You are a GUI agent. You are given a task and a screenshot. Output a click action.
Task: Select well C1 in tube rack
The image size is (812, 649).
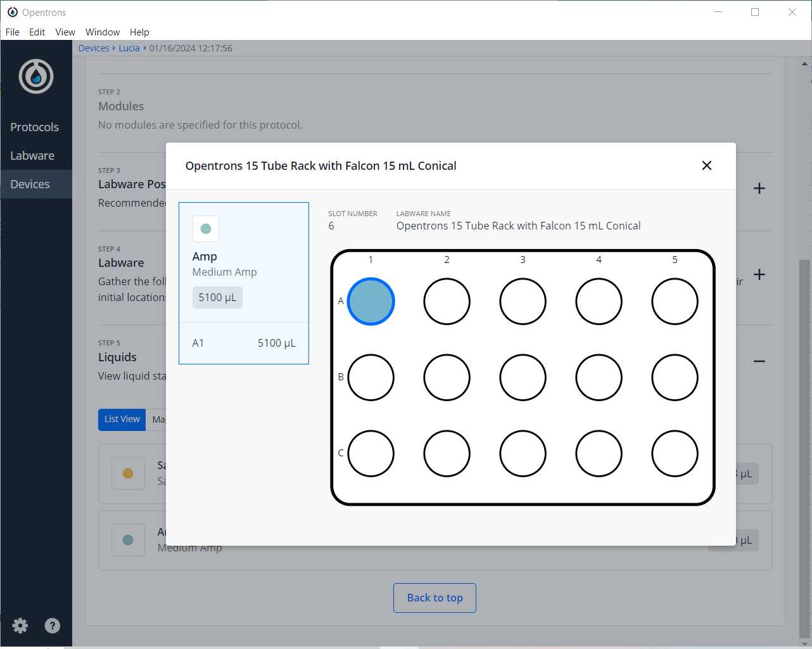[x=371, y=454]
